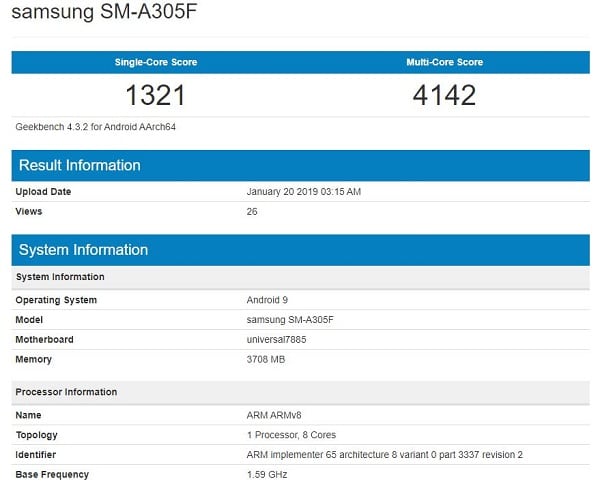Click the Base Frequency label
The width and height of the screenshot is (600, 490).
pyautogui.click(x=52, y=475)
